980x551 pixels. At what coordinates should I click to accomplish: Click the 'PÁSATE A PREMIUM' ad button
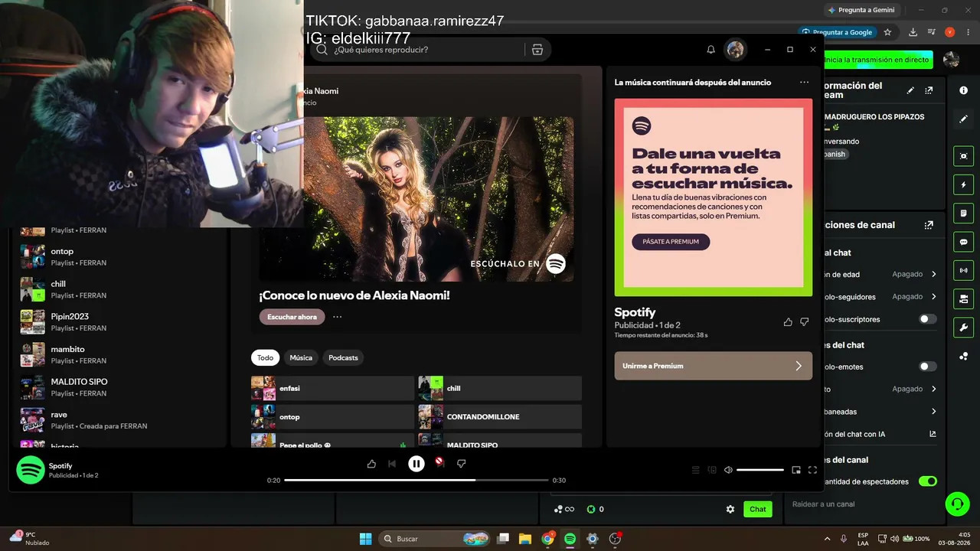tap(671, 242)
